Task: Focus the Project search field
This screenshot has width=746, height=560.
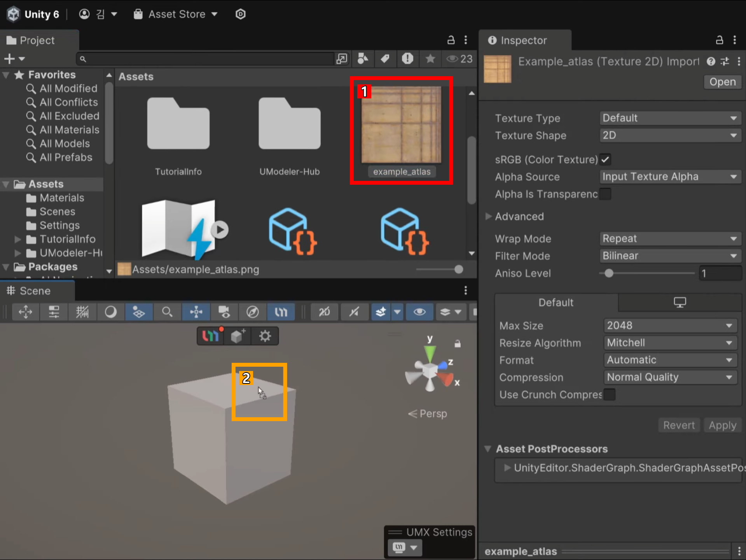Action: [205, 59]
